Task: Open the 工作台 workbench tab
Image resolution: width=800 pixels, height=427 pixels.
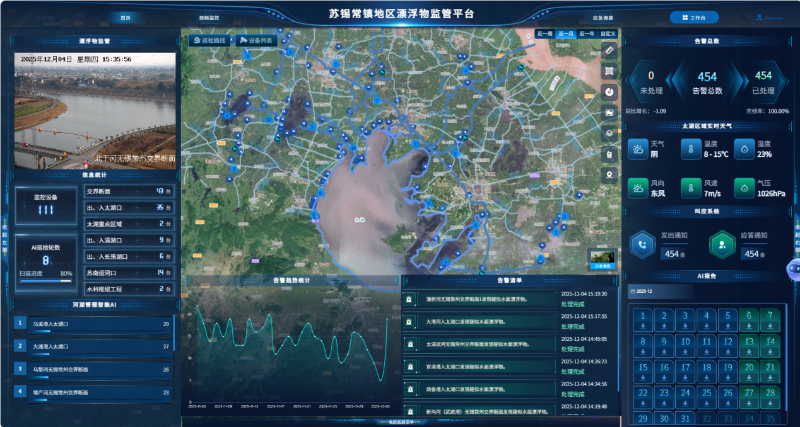Action: point(694,18)
